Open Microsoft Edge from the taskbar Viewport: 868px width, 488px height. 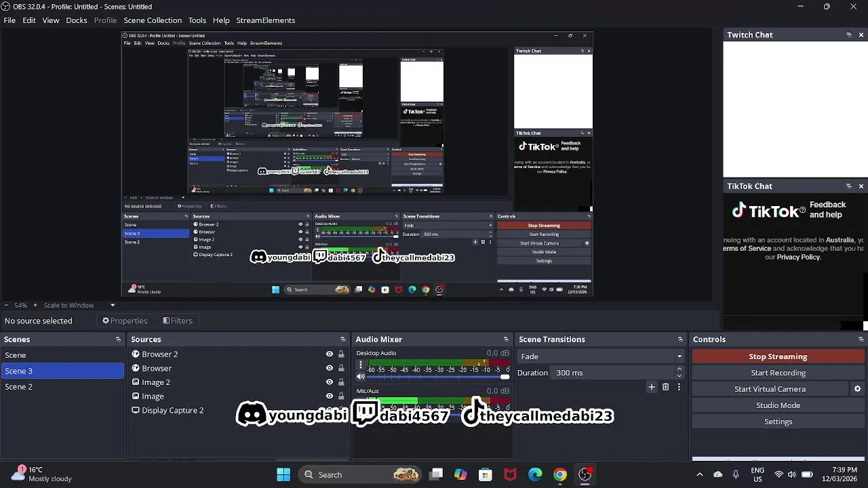click(x=535, y=474)
